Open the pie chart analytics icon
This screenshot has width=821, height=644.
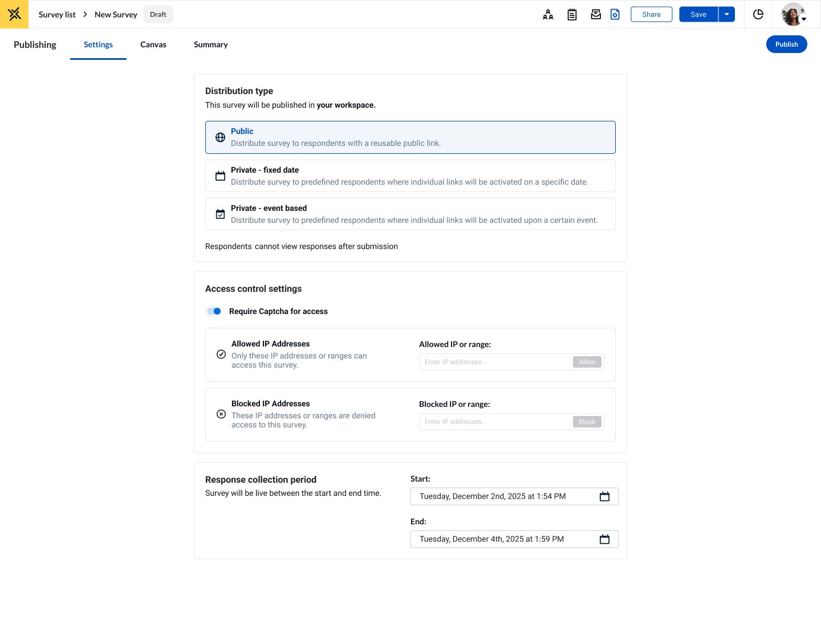click(x=758, y=14)
